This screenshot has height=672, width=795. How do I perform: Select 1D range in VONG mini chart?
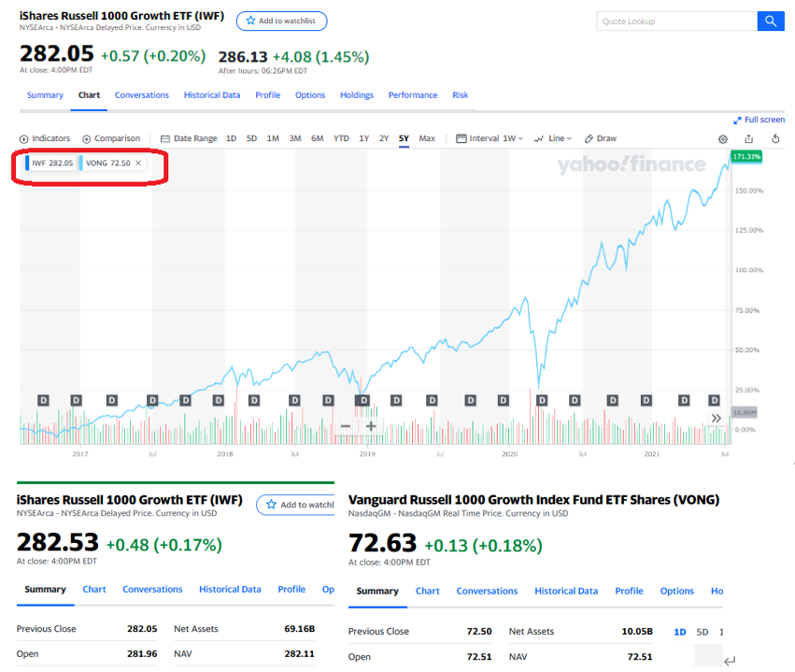point(680,632)
